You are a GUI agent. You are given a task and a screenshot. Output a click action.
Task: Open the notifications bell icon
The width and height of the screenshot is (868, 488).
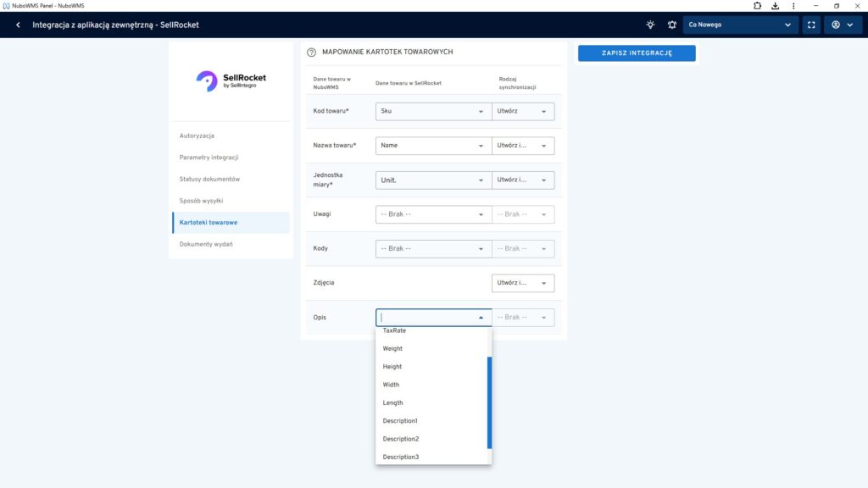[672, 25]
